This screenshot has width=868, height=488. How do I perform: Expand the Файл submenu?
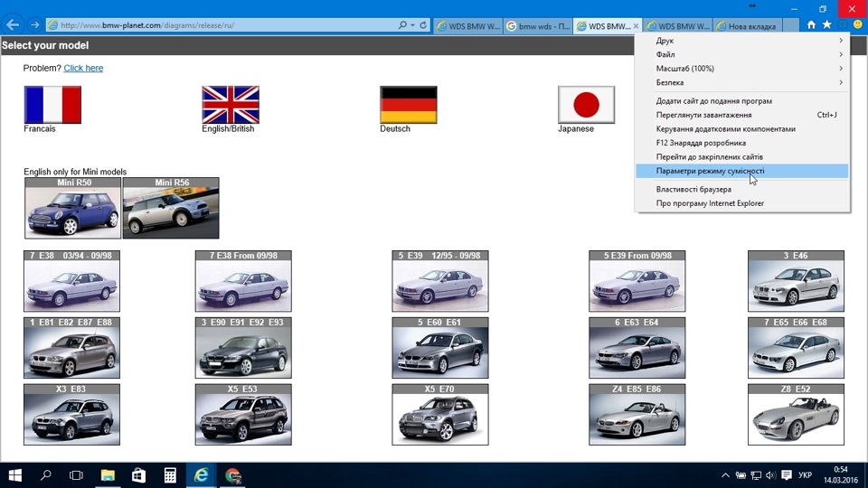click(742, 54)
